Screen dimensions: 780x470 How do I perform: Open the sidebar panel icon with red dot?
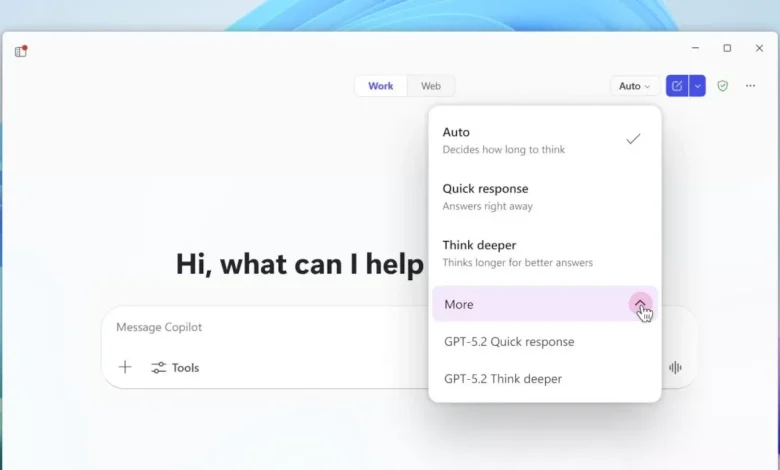(x=21, y=51)
